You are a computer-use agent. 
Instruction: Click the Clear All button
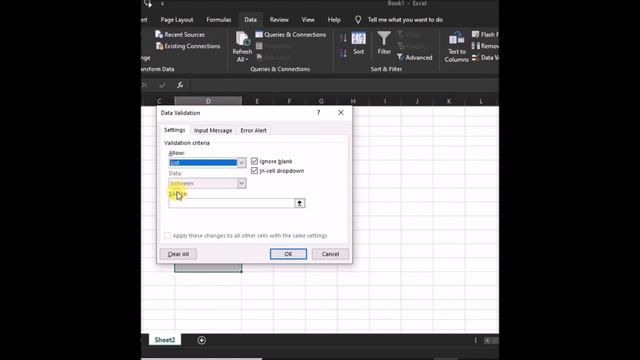pyautogui.click(x=178, y=254)
